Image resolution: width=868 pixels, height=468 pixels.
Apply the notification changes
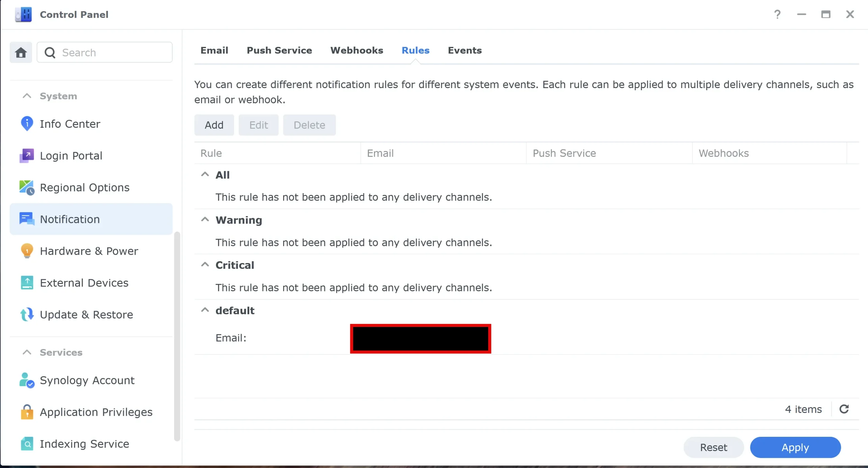795,447
